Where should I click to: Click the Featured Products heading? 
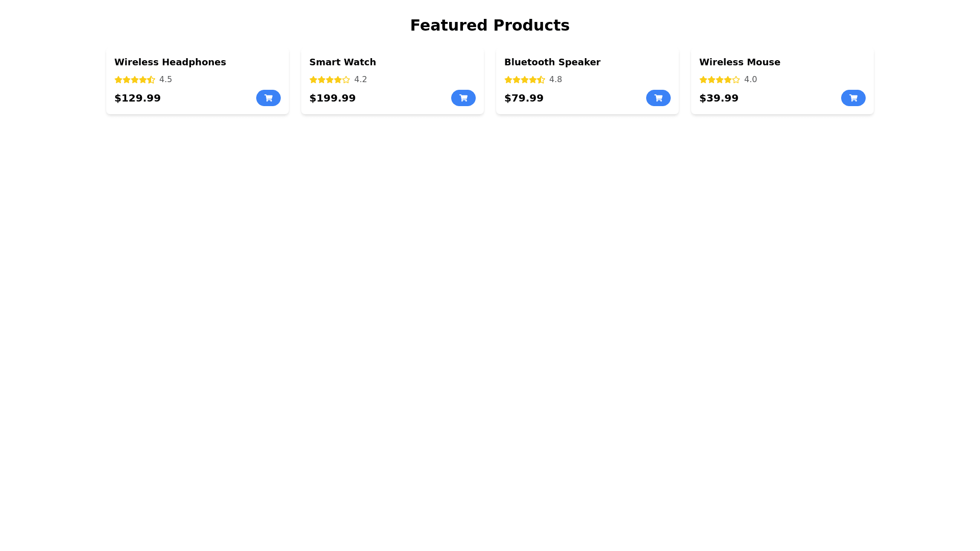489,25
